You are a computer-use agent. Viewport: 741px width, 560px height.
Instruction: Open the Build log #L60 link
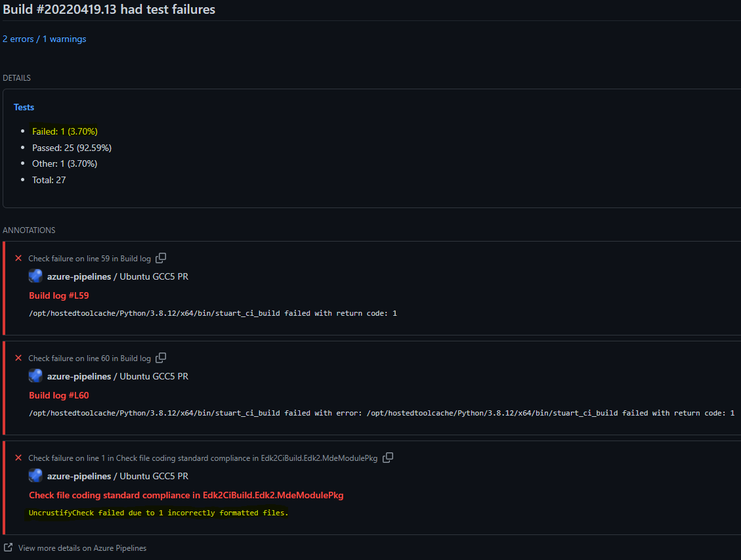tap(58, 395)
